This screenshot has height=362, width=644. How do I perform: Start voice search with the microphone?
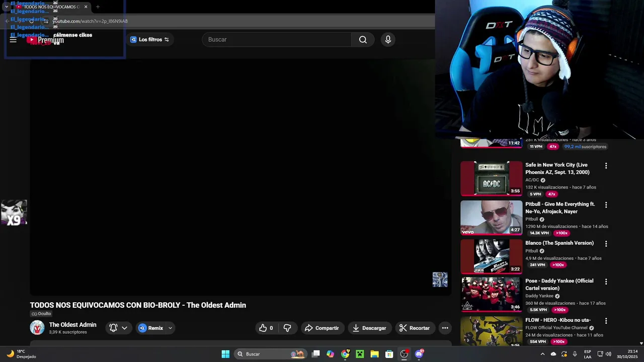click(x=388, y=39)
